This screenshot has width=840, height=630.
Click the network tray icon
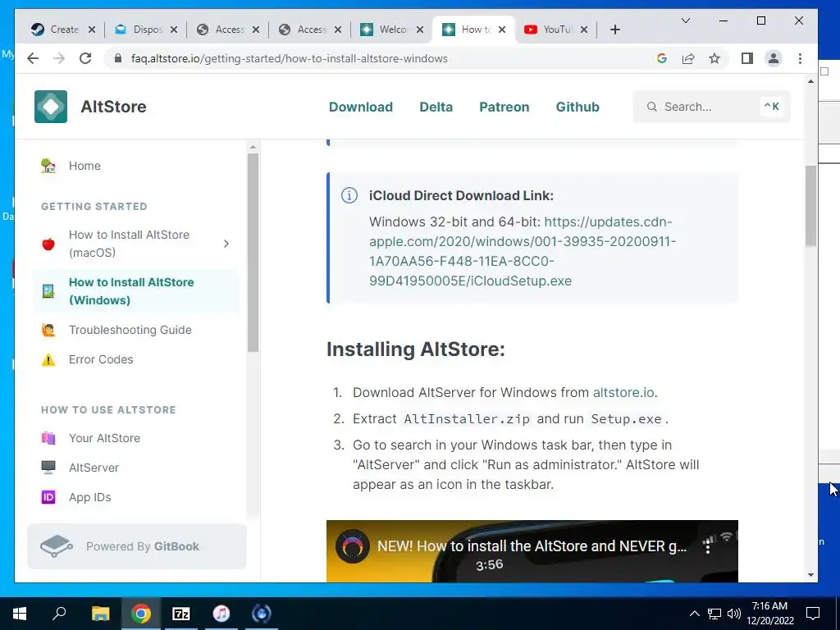point(714,614)
